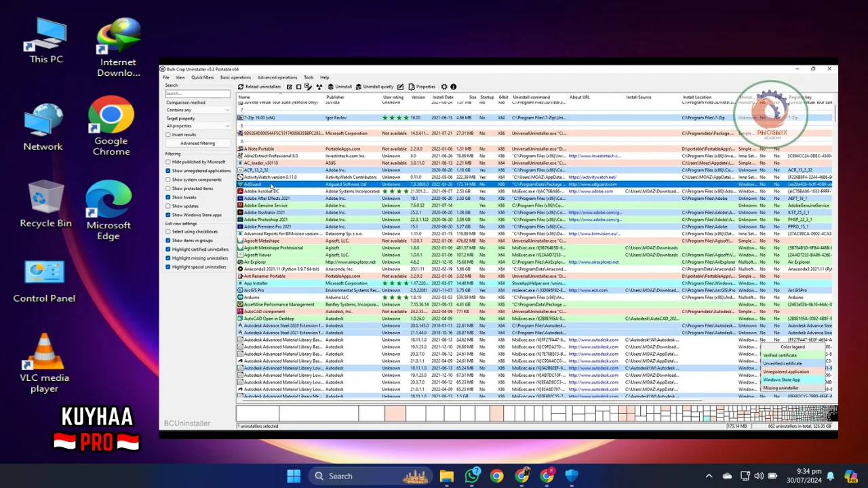Enable Show protected items checkbox
This screenshot has width=868, height=488.
[168, 188]
